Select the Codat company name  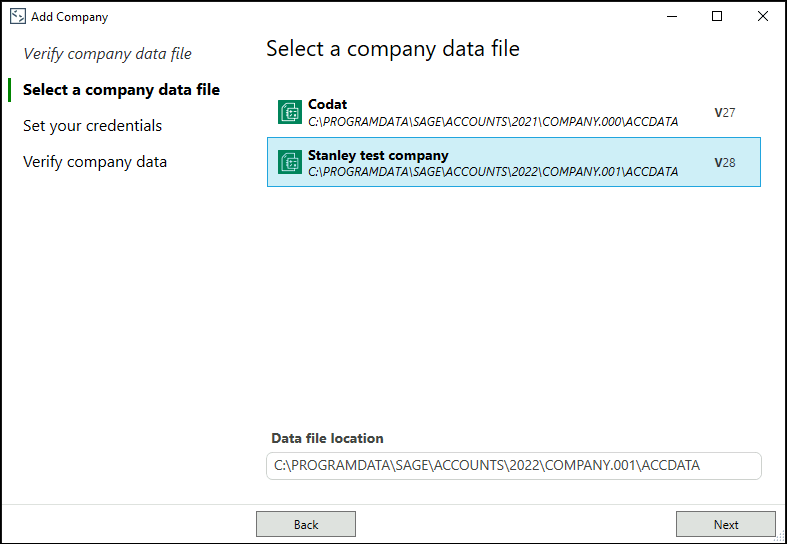pos(327,105)
